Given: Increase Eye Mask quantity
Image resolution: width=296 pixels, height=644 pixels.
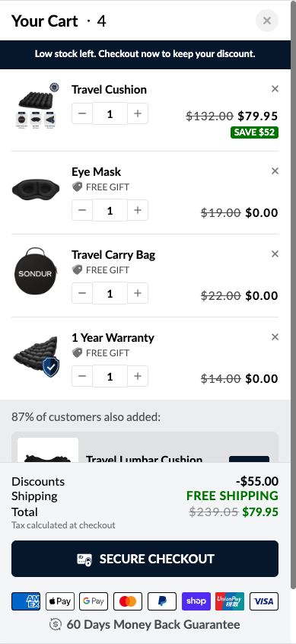Looking at the screenshot, I should (x=138, y=210).
